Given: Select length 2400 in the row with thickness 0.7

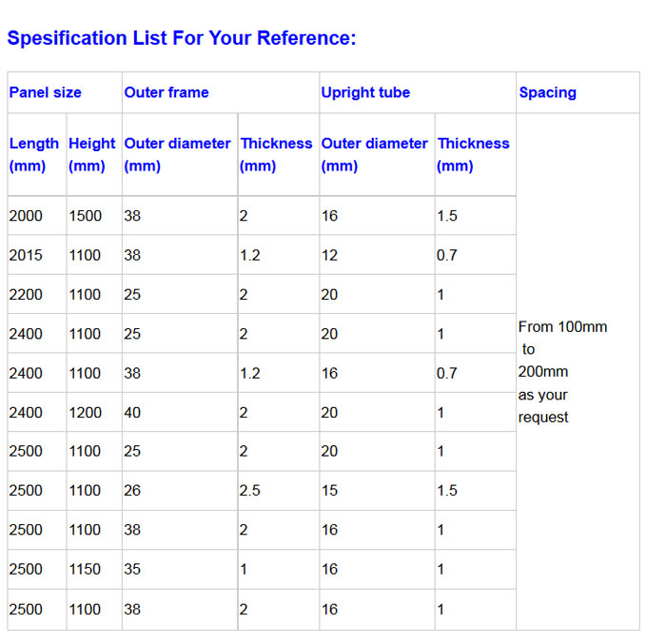Looking at the screenshot, I should click(x=26, y=374).
